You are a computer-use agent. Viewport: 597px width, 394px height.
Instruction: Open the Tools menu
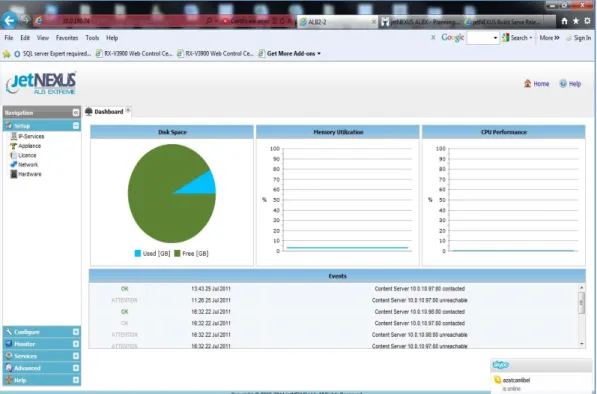92,38
